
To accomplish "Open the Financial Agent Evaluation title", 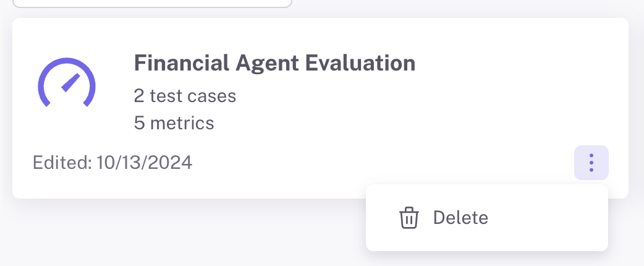I will pos(274,63).
